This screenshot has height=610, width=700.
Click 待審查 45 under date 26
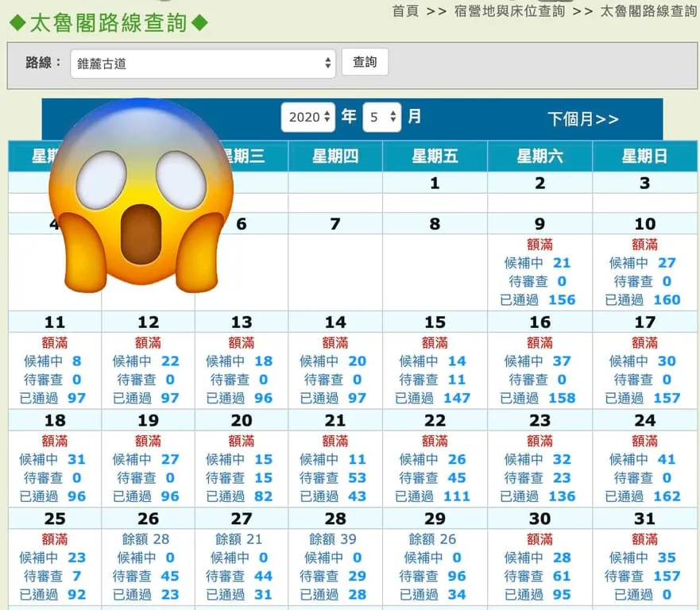tap(146, 576)
